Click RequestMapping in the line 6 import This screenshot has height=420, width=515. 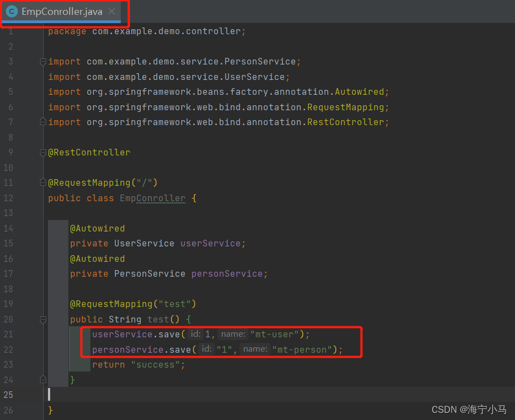[346, 107]
